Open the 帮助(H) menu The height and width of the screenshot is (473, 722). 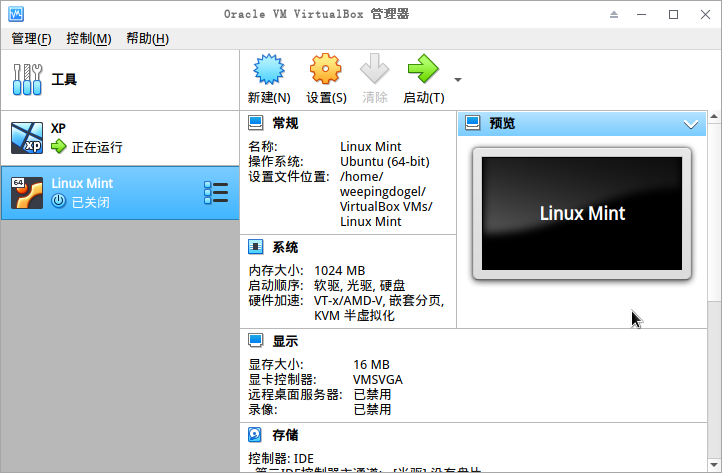pyautogui.click(x=147, y=39)
